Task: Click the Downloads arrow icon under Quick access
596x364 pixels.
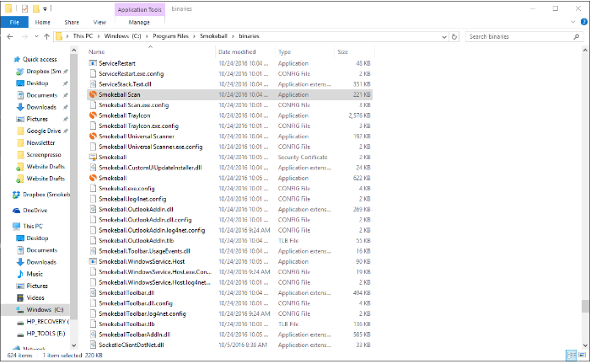Action: point(20,108)
